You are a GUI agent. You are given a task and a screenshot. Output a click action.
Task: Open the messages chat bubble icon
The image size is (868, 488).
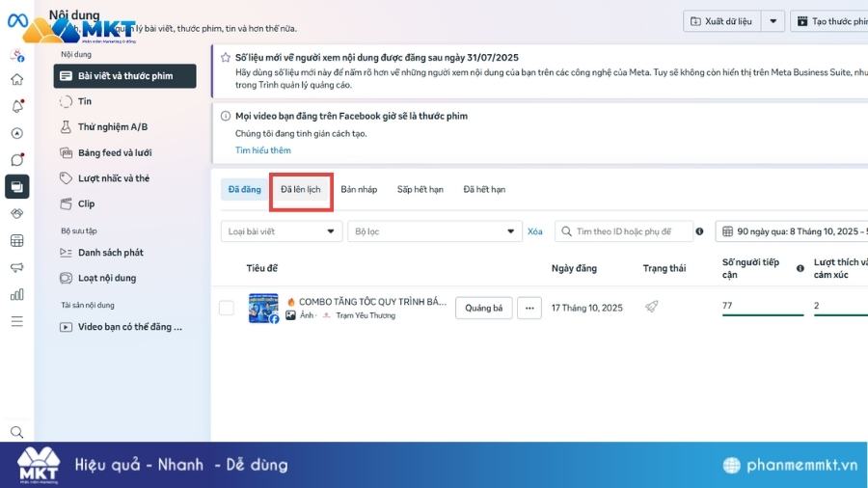coord(17,160)
